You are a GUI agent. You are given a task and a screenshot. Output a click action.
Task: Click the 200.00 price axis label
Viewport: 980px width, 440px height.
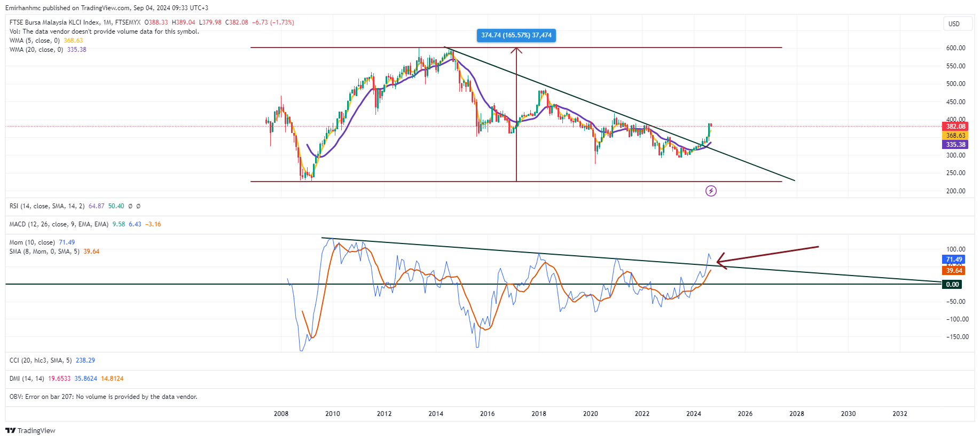(955, 191)
